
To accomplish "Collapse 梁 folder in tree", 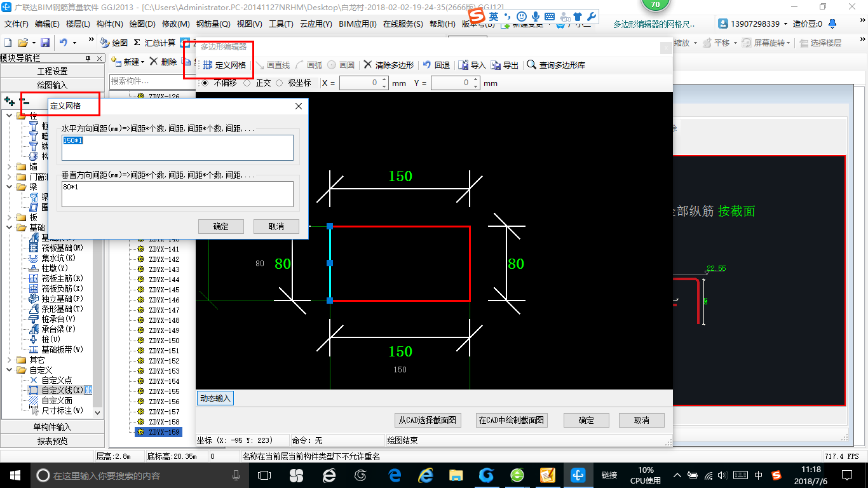I will point(10,187).
